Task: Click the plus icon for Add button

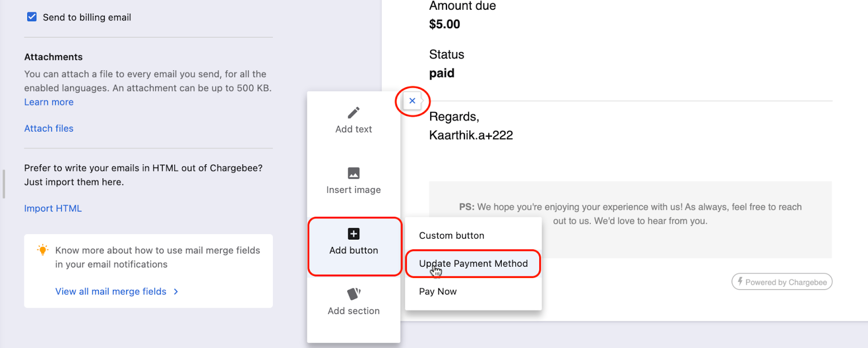Action: click(x=354, y=234)
